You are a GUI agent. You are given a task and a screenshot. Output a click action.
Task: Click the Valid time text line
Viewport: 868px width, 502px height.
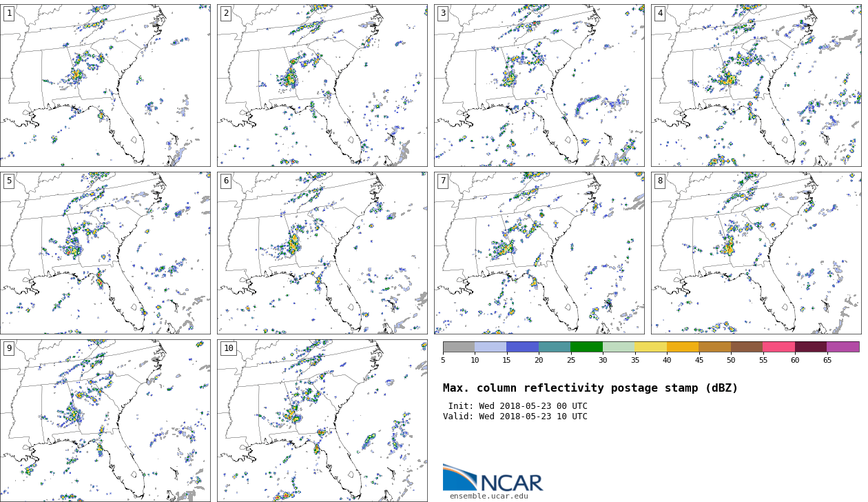(x=515, y=416)
